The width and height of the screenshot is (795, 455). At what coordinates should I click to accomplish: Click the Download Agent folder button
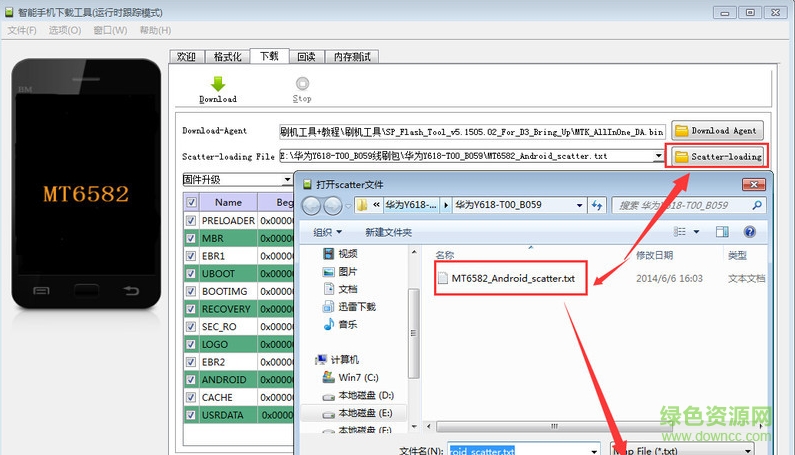click(717, 131)
